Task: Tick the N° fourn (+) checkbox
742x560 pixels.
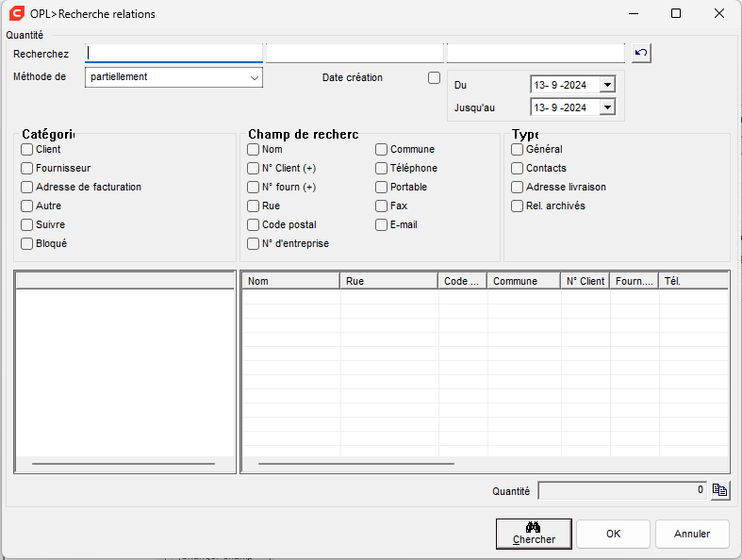Action: coord(254,188)
